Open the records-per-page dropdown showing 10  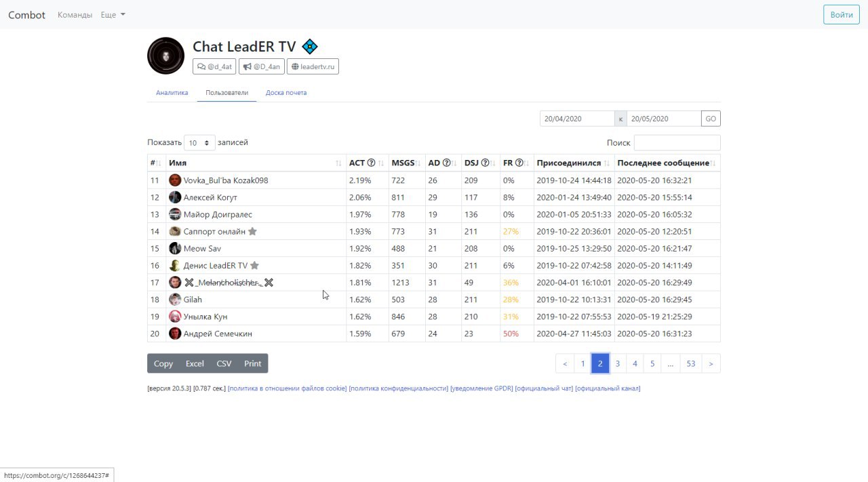[x=199, y=142]
